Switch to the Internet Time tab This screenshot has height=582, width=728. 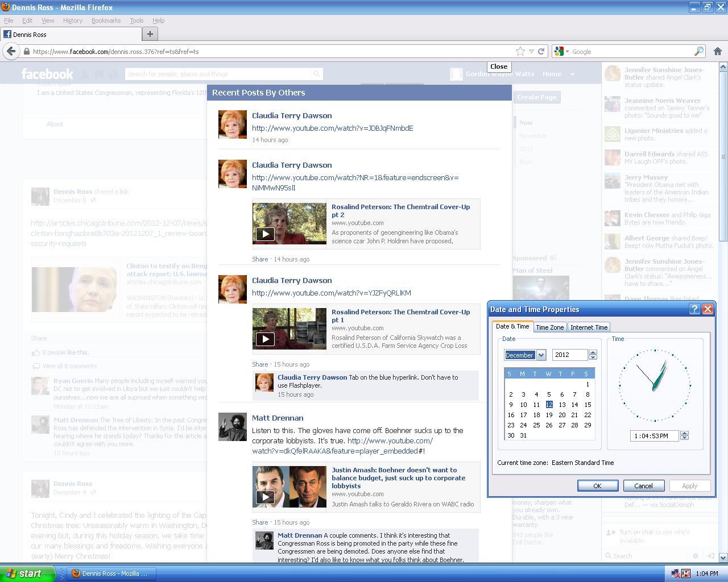point(589,327)
